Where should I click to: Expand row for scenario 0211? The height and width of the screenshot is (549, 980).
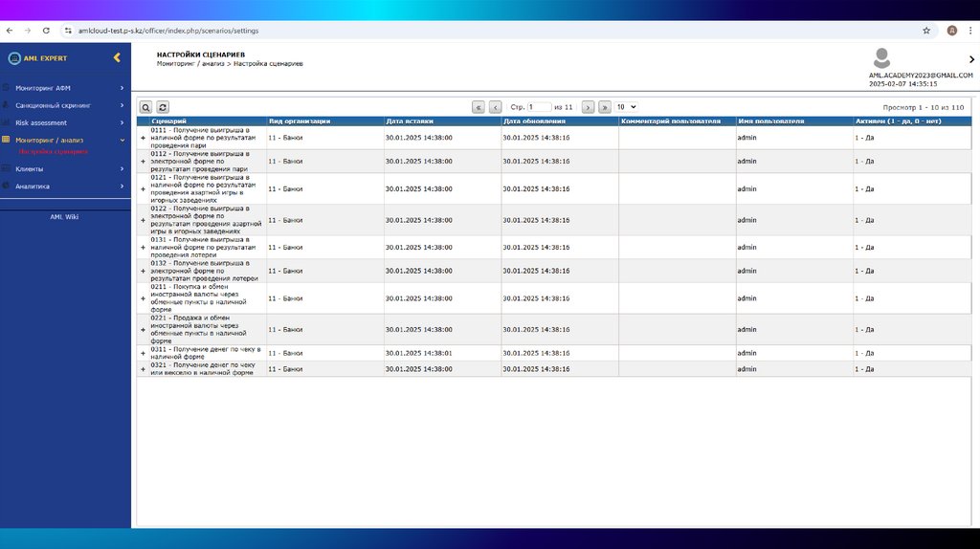[144, 299]
